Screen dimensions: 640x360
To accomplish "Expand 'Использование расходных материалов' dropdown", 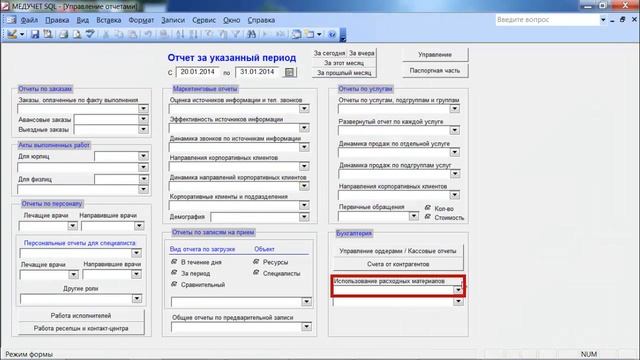I will (x=458, y=290).
